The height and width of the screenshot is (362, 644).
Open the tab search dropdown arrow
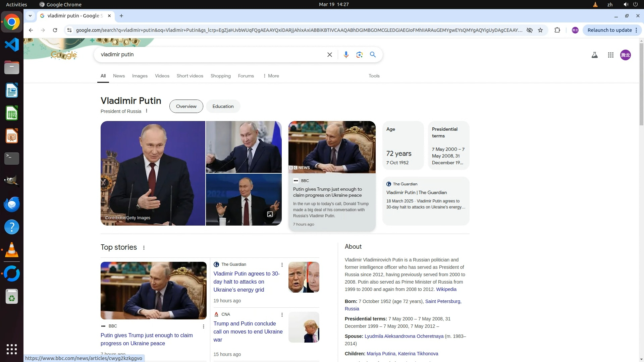30,16
